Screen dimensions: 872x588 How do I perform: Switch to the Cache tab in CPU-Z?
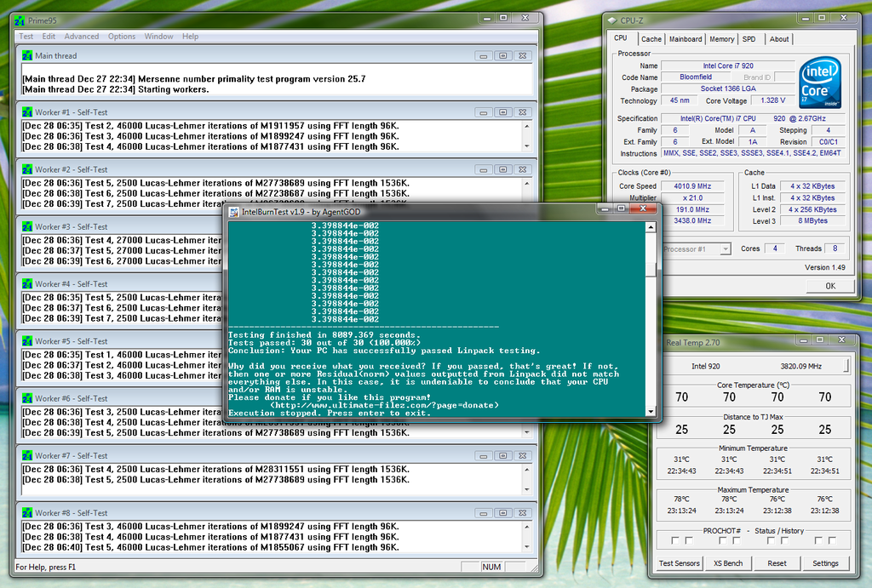(x=651, y=39)
